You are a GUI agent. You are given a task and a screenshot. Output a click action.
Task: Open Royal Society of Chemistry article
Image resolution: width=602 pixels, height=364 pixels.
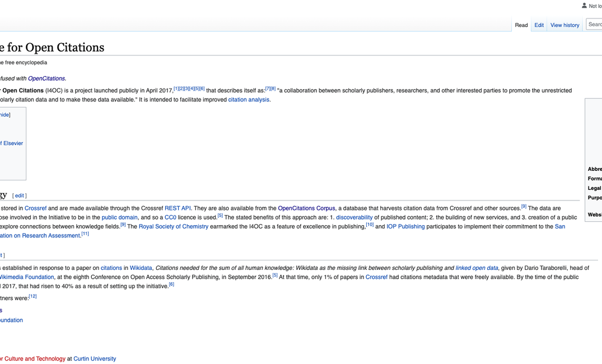173,227
